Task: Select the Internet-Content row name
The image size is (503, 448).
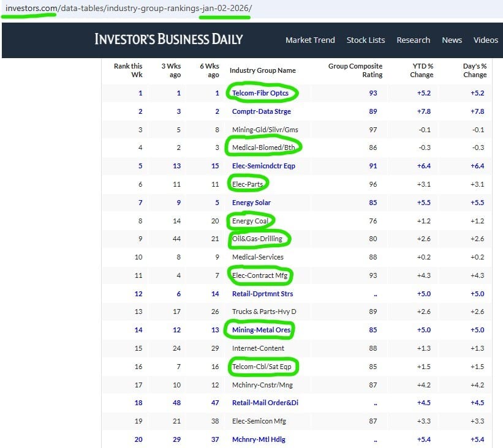Action: click(258, 348)
